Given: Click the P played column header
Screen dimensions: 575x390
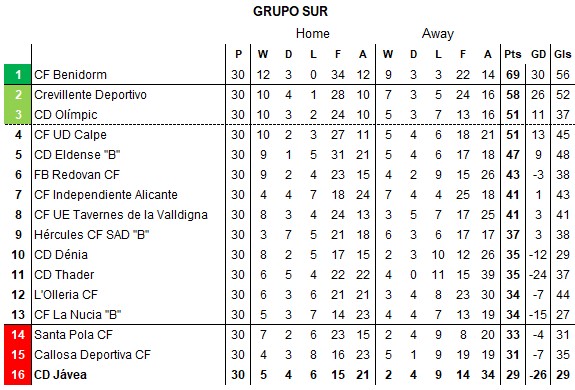Looking at the screenshot, I should coord(238,54).
